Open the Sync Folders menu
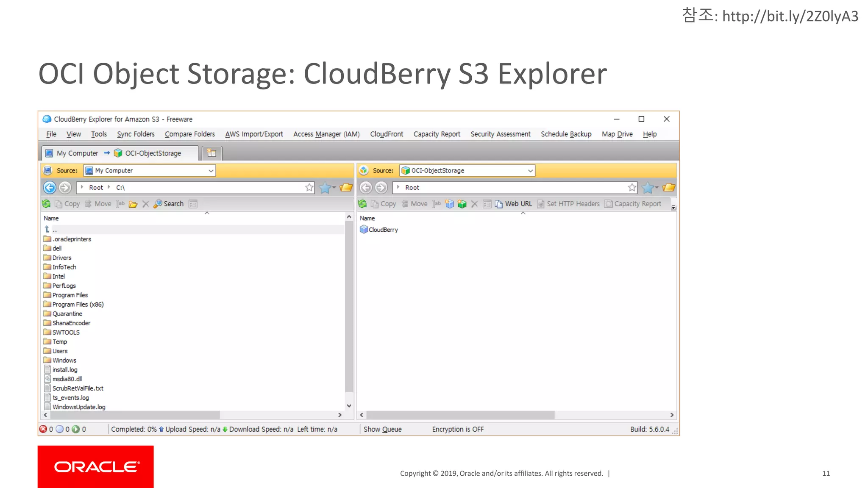Viewport: 868px width, 488px height. click(136, 134)
